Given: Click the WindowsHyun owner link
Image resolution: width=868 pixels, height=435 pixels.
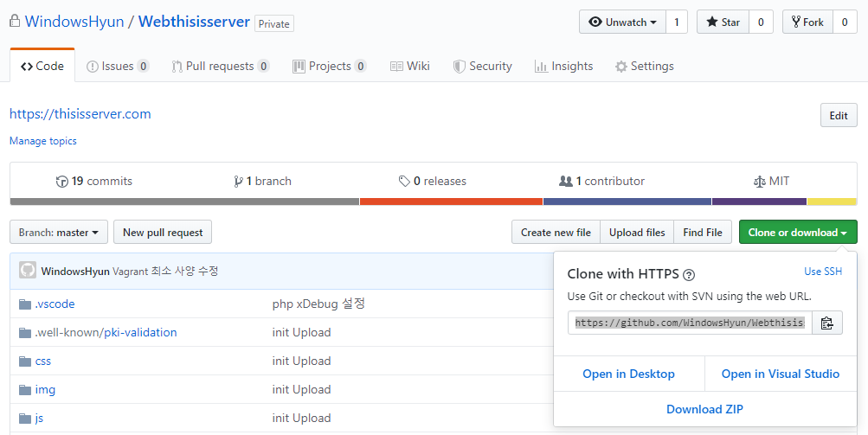Looking at the screenshot, I should [x=74, y=22].
